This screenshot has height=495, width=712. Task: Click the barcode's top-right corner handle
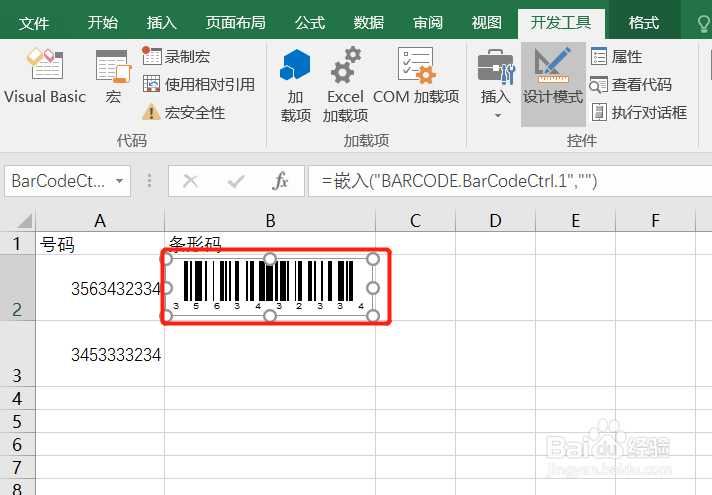(373, 259)
